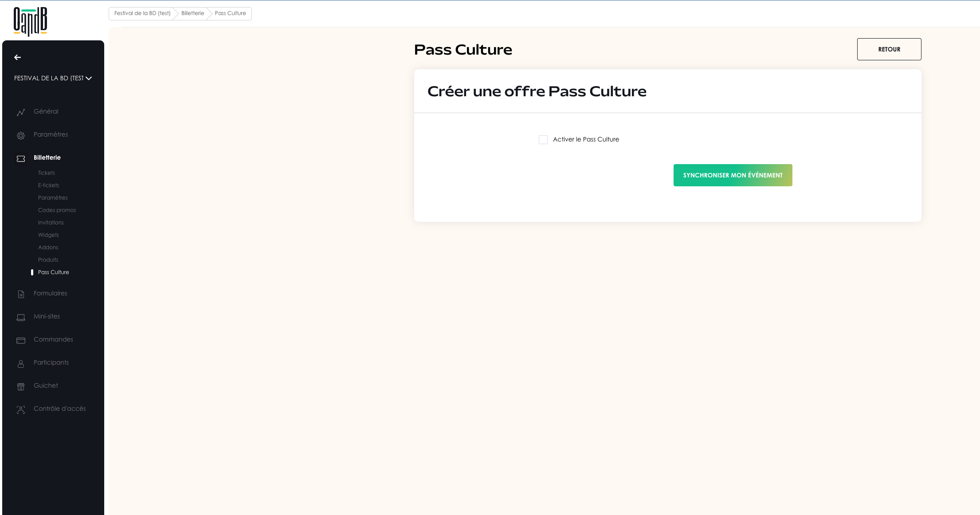The height and width of the screenshot is (515, 980).
Task: Click the Commandes card icon
Action: point(21,340)
